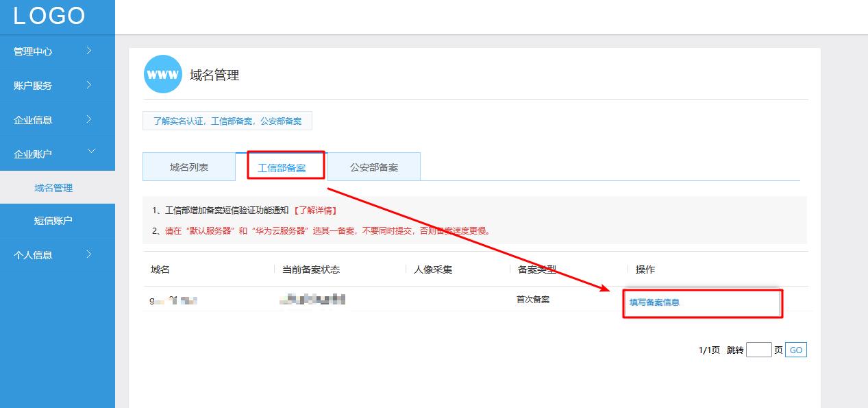Expand the 企业信息 sidebar section

(x=42, y=119)
